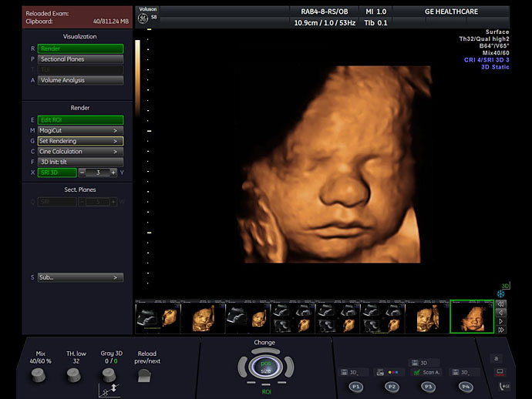Screen dimensions: 532x399
Task: Jump to first clipboard thumbnails with double-left arrow
Action: [502, 304]
